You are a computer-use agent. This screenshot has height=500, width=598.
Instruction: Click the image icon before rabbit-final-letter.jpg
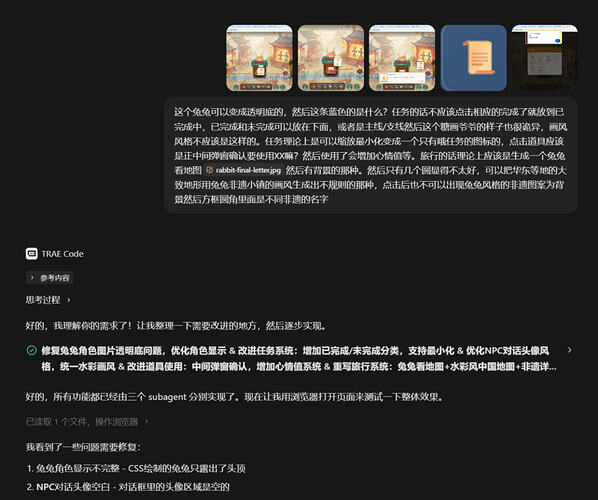(x=209, y=170)
